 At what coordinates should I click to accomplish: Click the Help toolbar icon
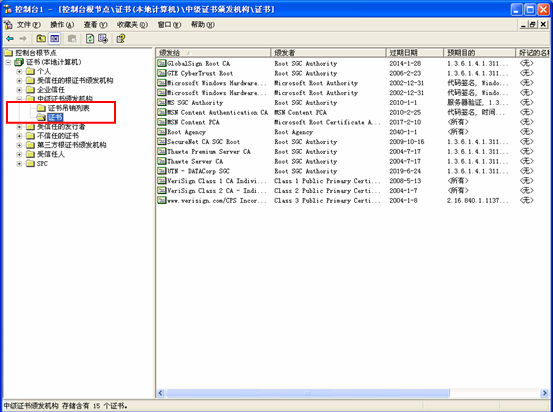coord(121,38)
